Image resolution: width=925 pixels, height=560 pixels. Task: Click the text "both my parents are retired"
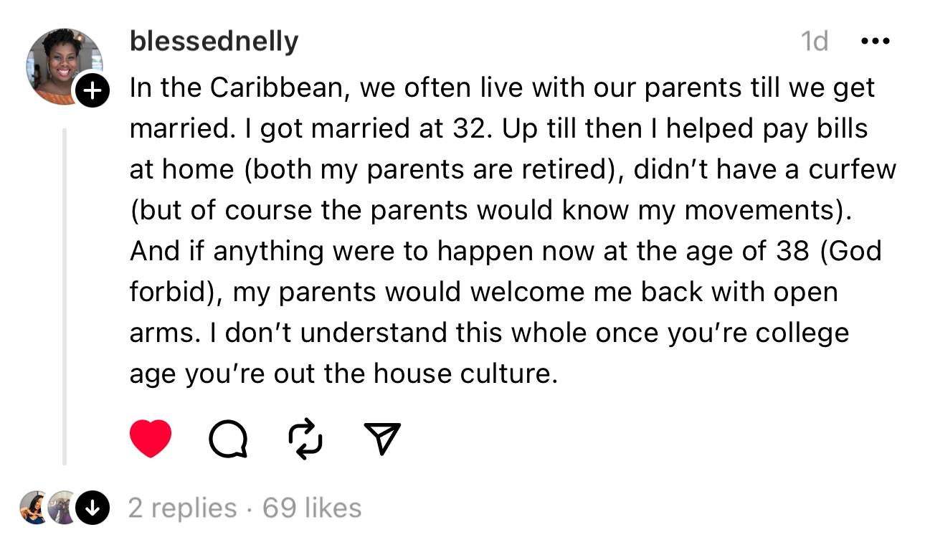coord(429,170)
